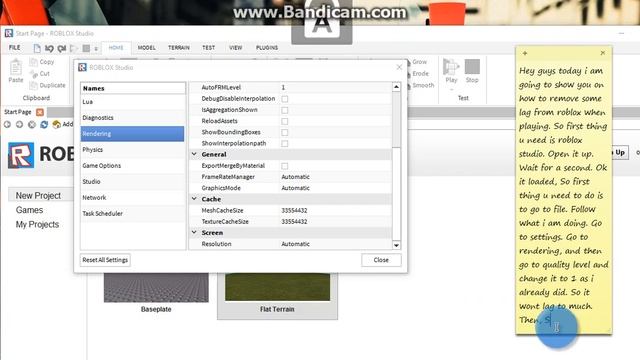
Task: Select Network in Names list
Action: click(133, 197)
